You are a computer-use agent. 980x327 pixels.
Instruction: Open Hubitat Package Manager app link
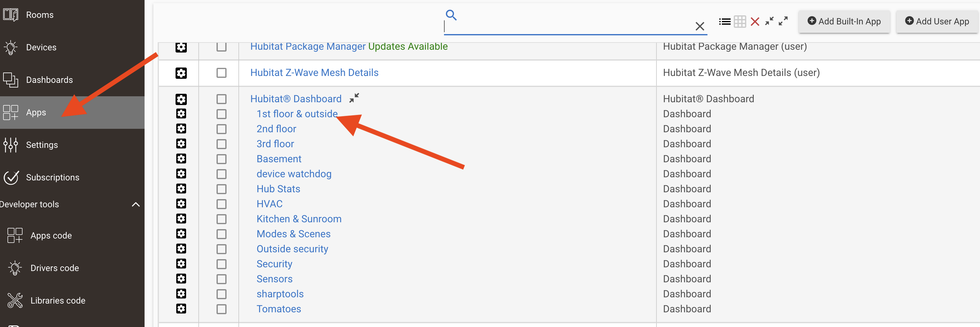point(308,47)
